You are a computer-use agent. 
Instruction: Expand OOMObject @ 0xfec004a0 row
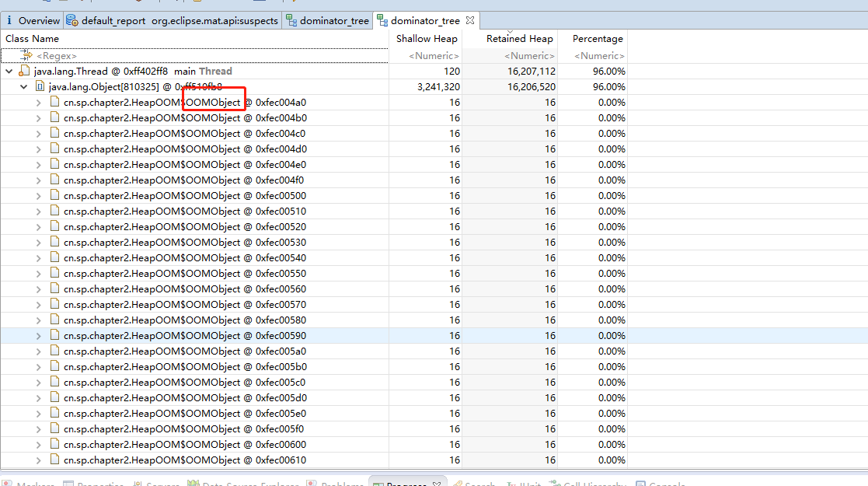coord(38,103)
